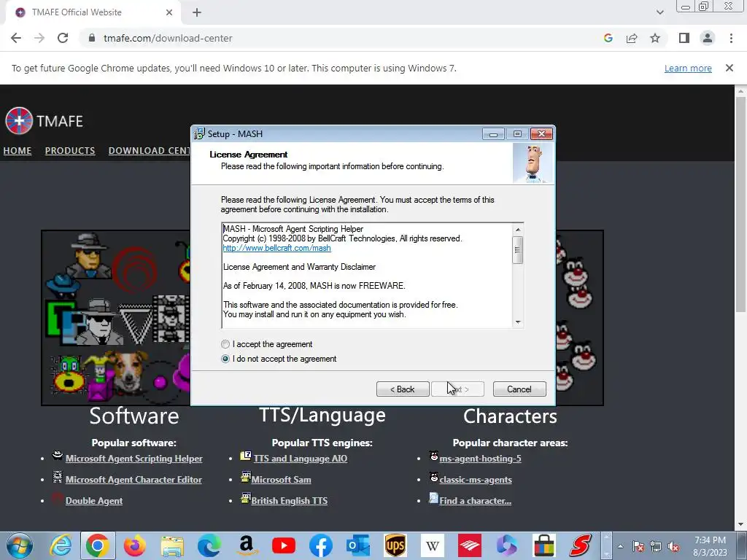
Task: Click the network icon in system tray
Action: coord(656,547)
